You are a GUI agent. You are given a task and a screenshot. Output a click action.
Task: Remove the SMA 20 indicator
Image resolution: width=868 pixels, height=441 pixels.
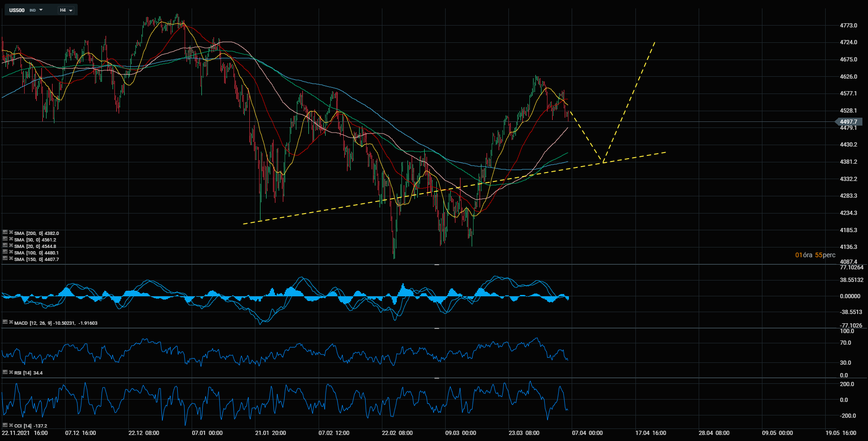tap(11, 245)
